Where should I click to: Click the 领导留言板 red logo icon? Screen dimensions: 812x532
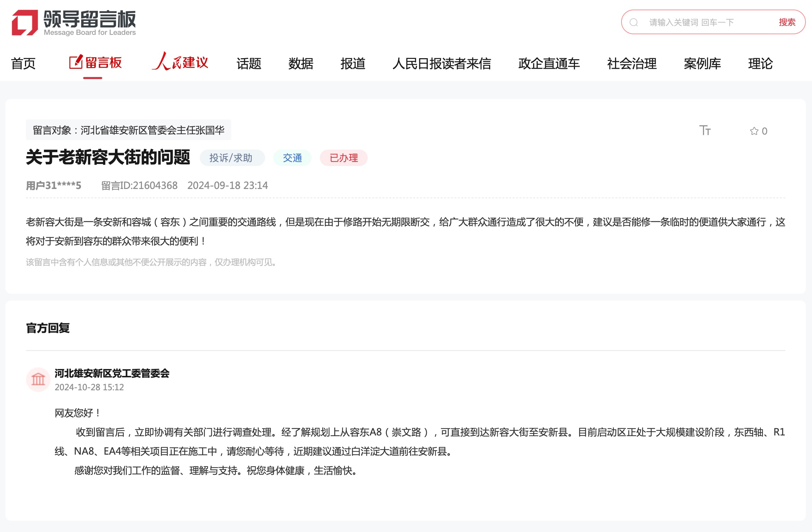25,23
